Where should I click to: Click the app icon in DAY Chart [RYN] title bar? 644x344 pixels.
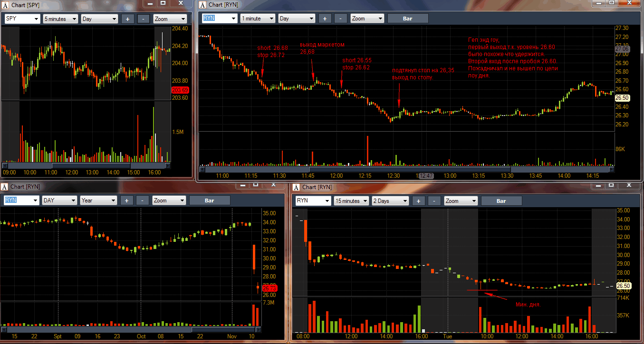(x=4, y=187)
